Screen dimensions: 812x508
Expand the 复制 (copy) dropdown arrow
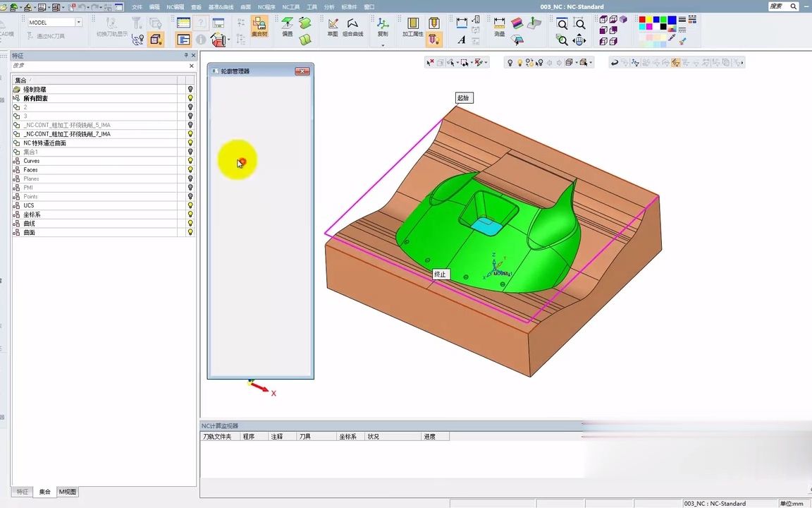[383, 45]
